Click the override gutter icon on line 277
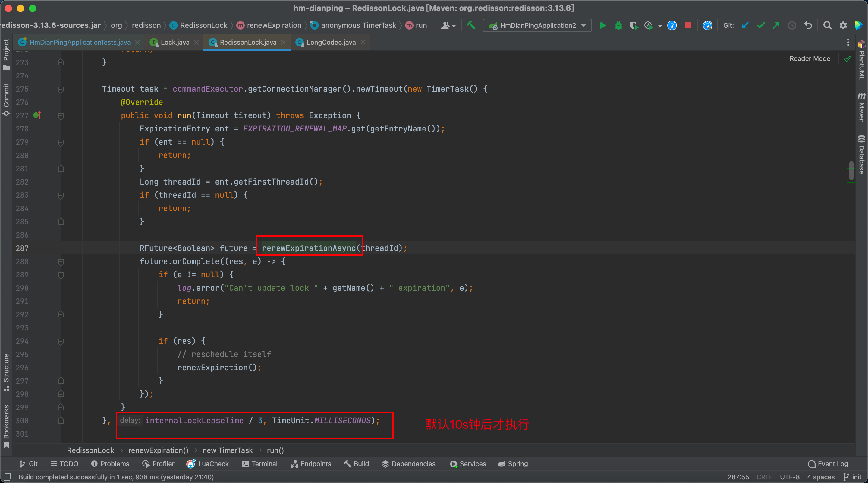This screenshot has height=483, width=868. coord(37,115)
